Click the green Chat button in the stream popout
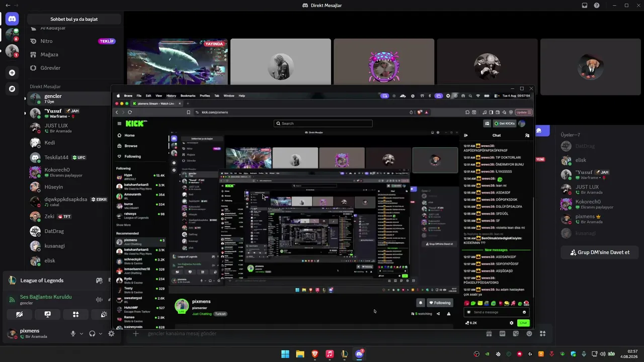The height and width of the screenshot is (362, 644). [523, 323]
